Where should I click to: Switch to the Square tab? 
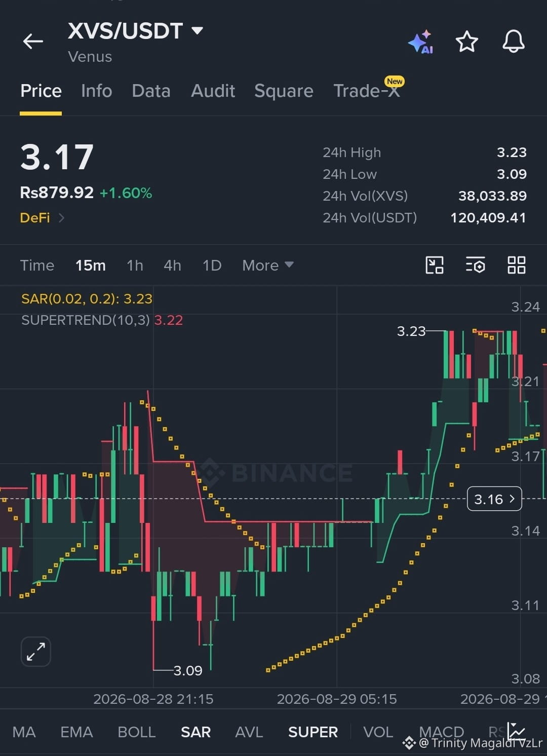284,91
